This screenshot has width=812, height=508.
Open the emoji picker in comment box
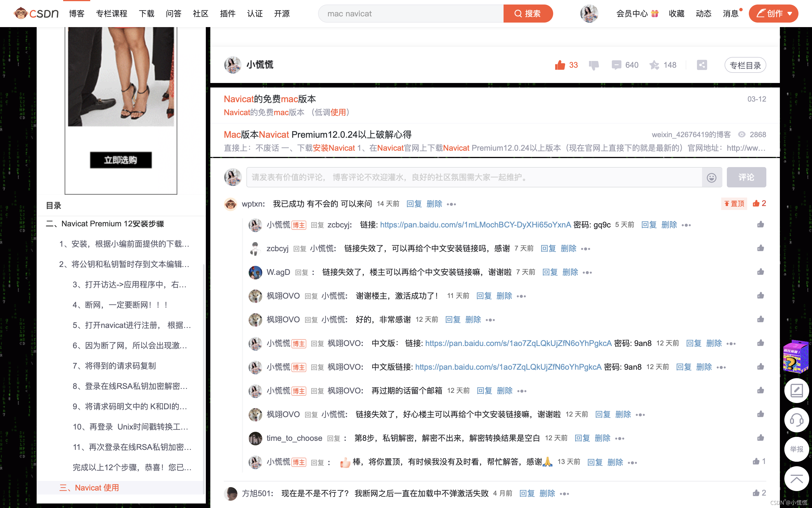(711, 178)
